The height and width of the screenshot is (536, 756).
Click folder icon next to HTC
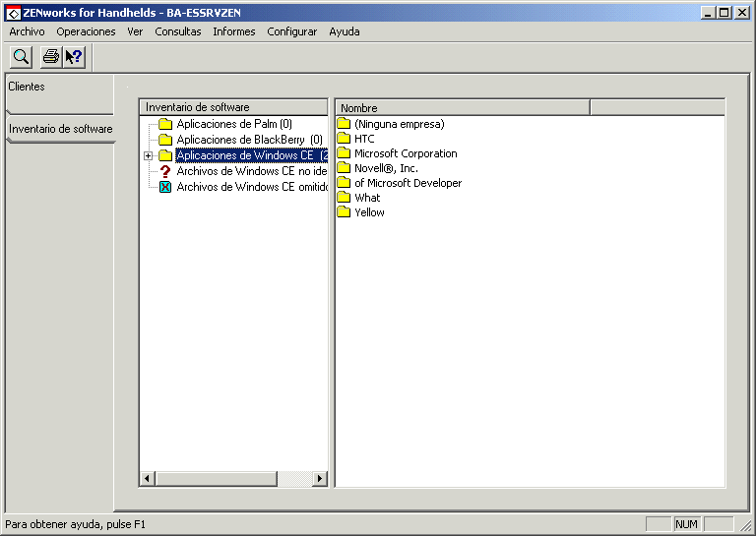(344, 139)
